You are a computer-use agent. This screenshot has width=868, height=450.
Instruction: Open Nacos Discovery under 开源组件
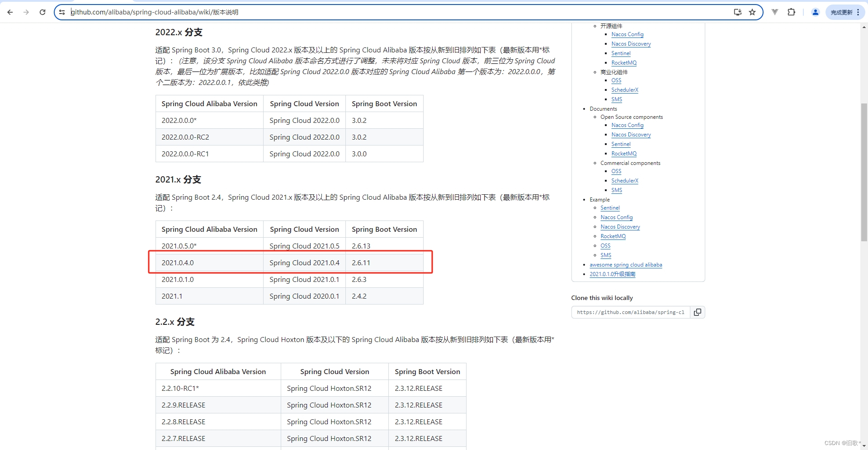[631, 44]
